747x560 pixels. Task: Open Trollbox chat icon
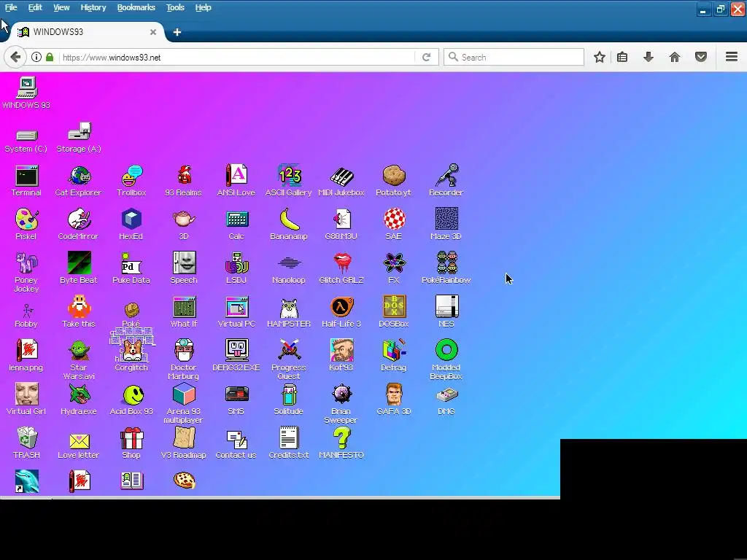pos(131,181)
